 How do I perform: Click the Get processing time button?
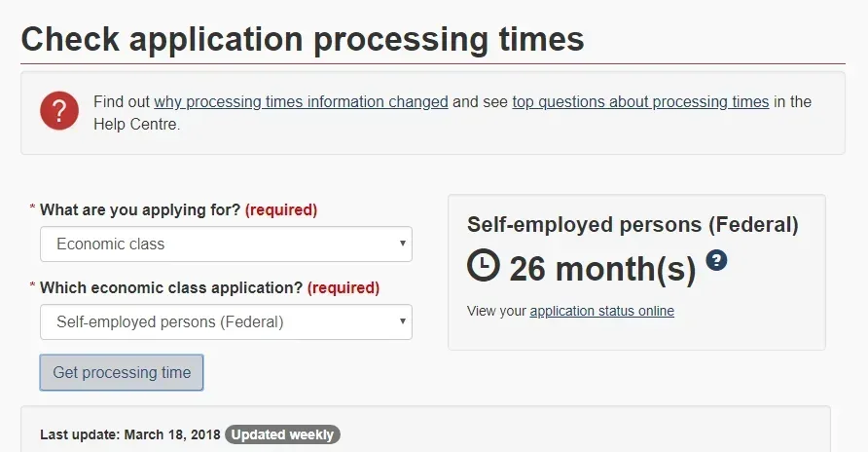[122, 373]
